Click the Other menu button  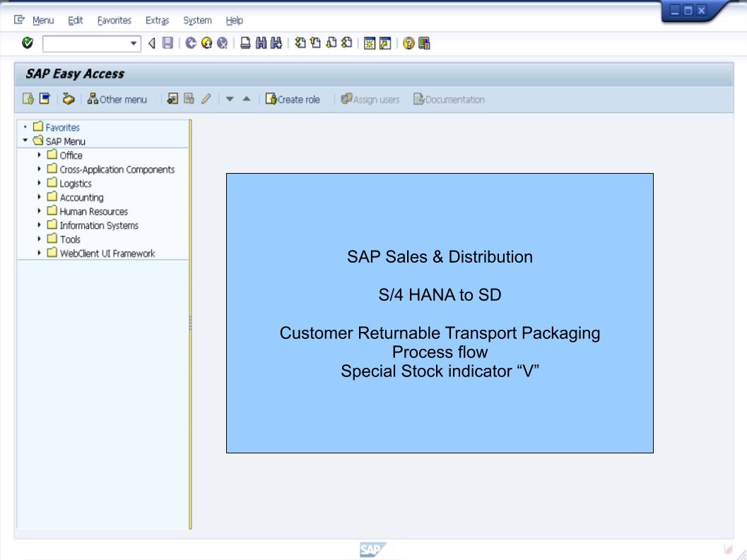(x=117, y=99)
